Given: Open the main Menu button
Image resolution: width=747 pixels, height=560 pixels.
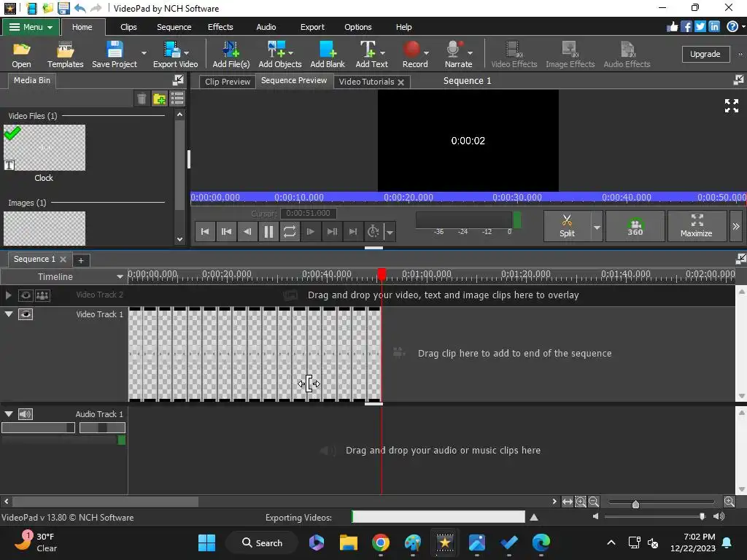Looking at the screenshot, I should [x=31, y=27].
